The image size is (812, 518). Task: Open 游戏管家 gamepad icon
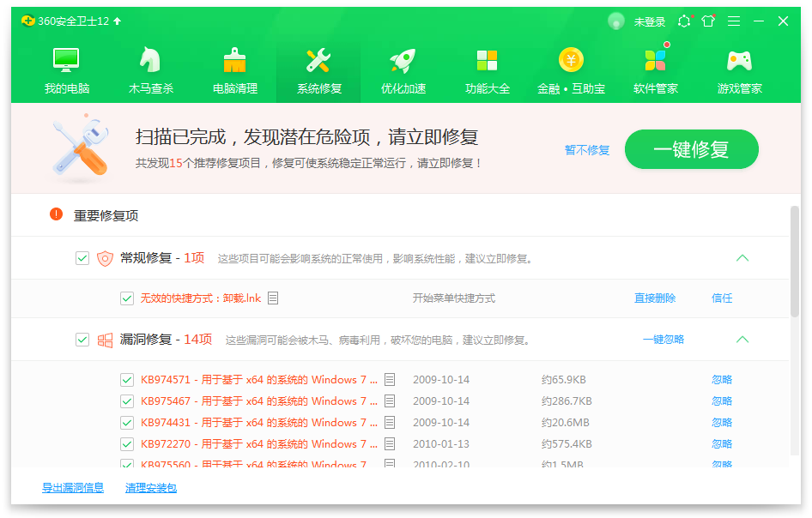(740, 61)
